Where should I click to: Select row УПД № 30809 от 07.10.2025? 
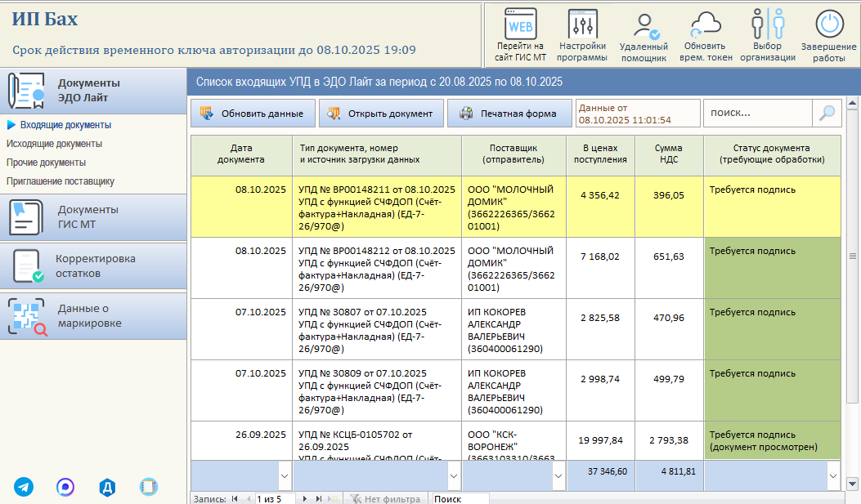[516, 390]
